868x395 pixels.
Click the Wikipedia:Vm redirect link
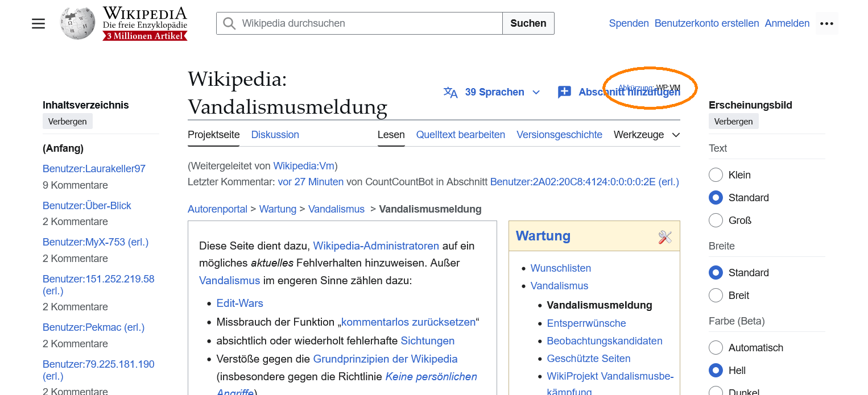[x=304, y=166]
